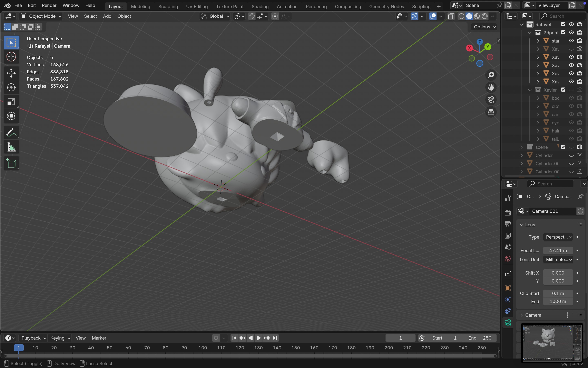
Task: Hide the Rafayel collection with eye icon
Action: tap(571, 24)
